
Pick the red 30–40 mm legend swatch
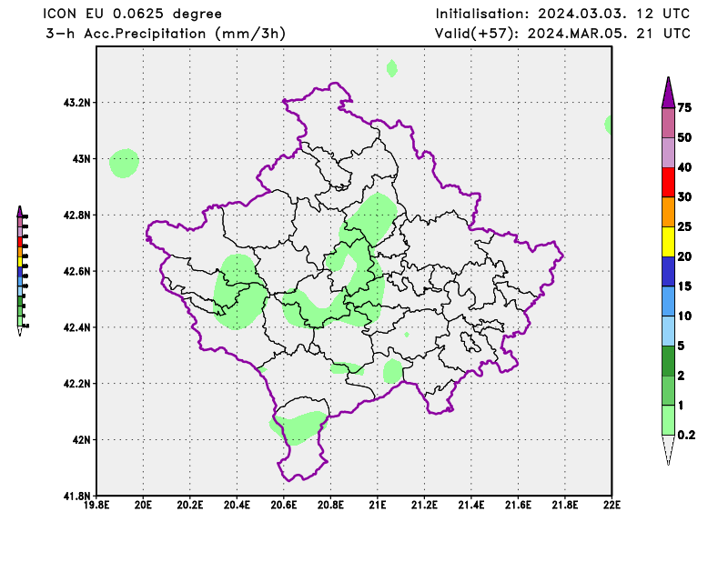[668, 183]
